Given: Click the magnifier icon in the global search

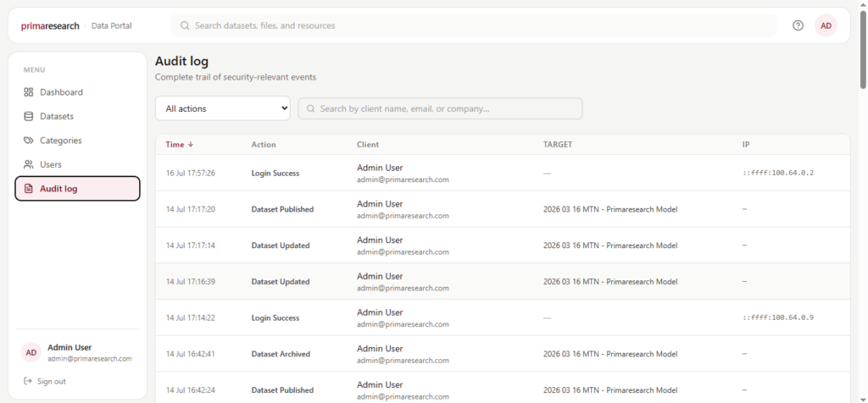Looking at the screenshot, I should coord(185,25).
